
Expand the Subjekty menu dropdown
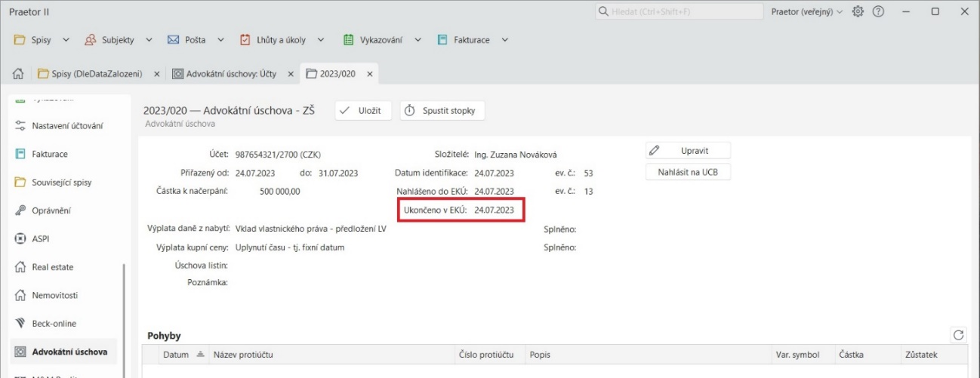[119, 39]
